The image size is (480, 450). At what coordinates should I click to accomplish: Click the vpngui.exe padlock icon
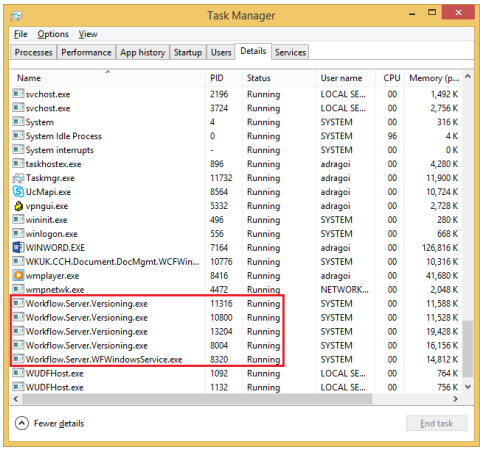click(18, 206)
